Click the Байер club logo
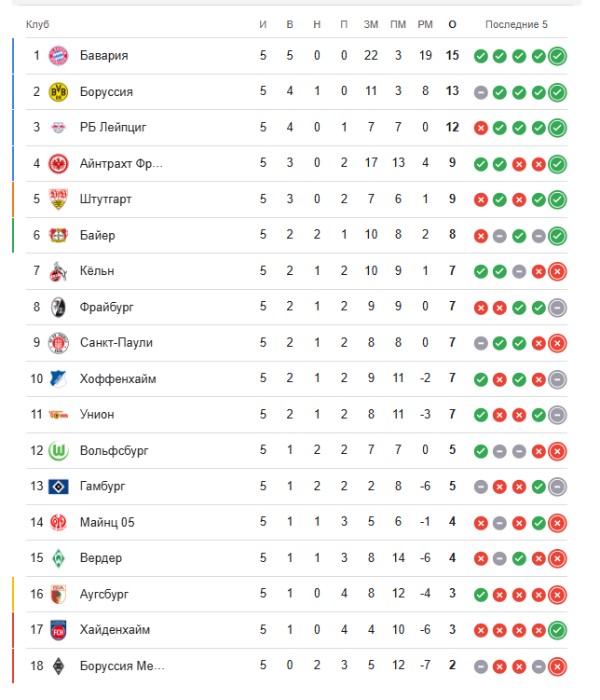Image resolution: width=600 pixels, height=700 pixels. 59,235
